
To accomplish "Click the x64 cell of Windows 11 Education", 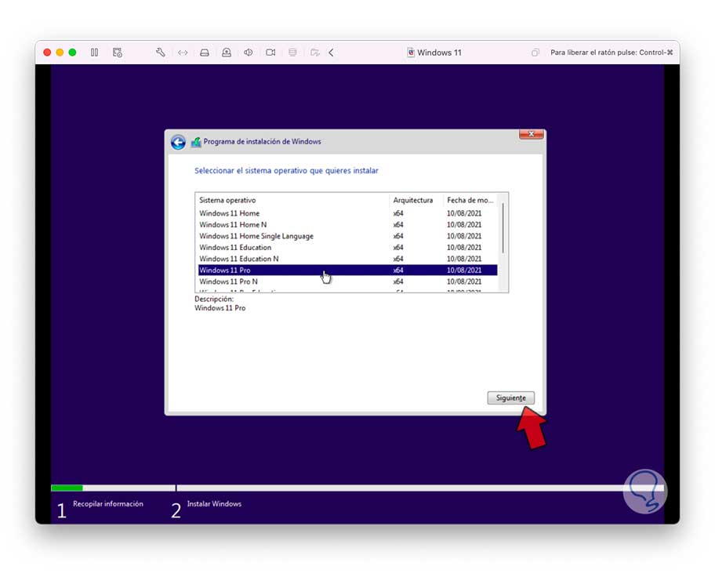I will (x=398, y=247).
